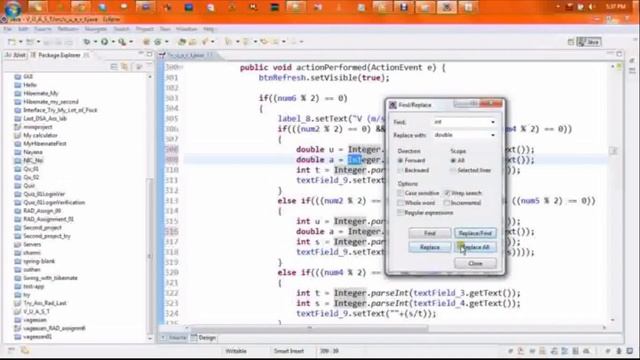Viewport: 640px width, 360px height.
Task: Click the Smart Insert status bar entry
Action: point(289,351)
